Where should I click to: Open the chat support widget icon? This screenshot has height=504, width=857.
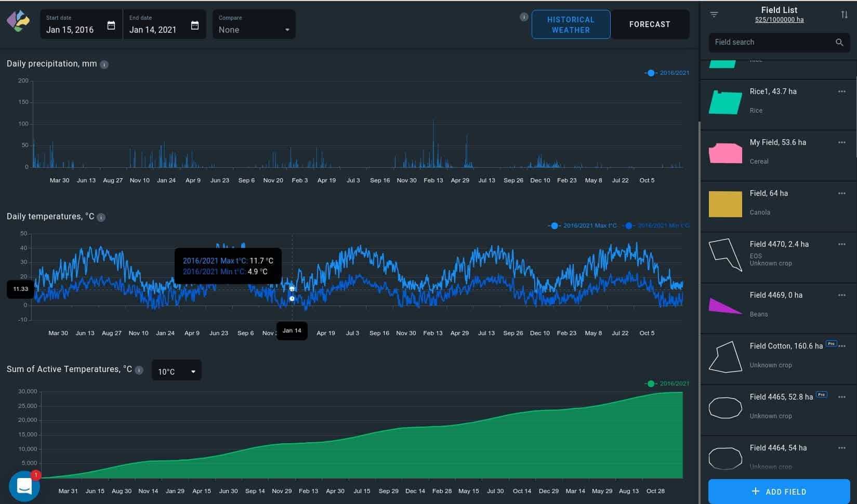[x=24, y=486]
